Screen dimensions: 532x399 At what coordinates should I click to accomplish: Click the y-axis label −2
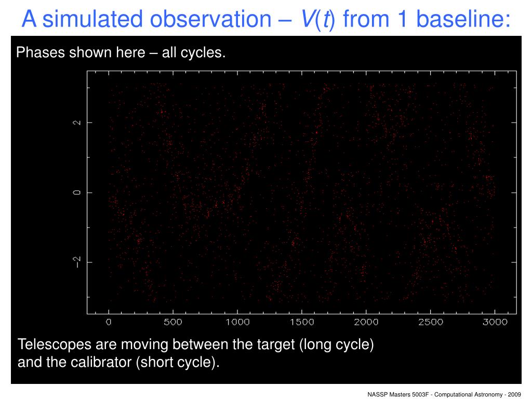[77, 262]
